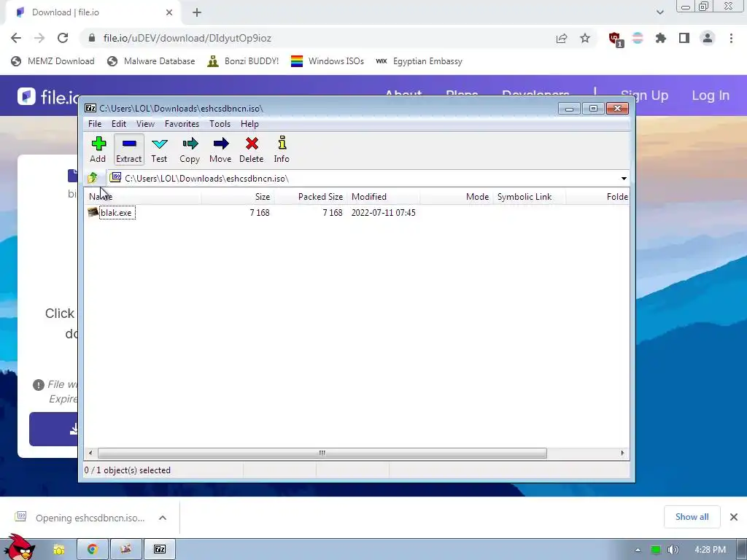Click the share page icon in Chrome
The height and width of the screenshot is (560, 747).
click(x=562, y=39)
